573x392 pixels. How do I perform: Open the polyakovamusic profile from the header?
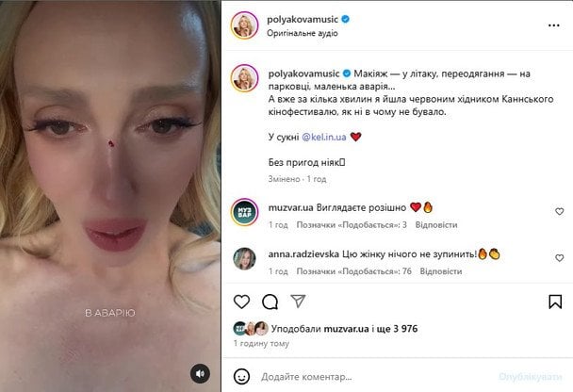[x=303, y=20]
